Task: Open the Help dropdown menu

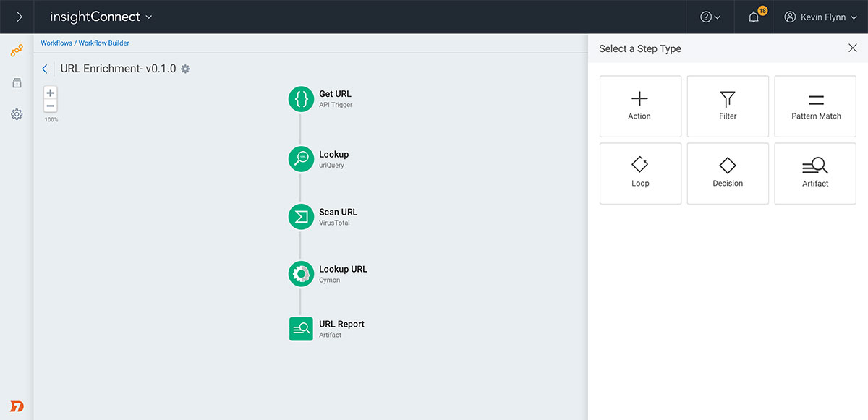Action: coord(710,17)
